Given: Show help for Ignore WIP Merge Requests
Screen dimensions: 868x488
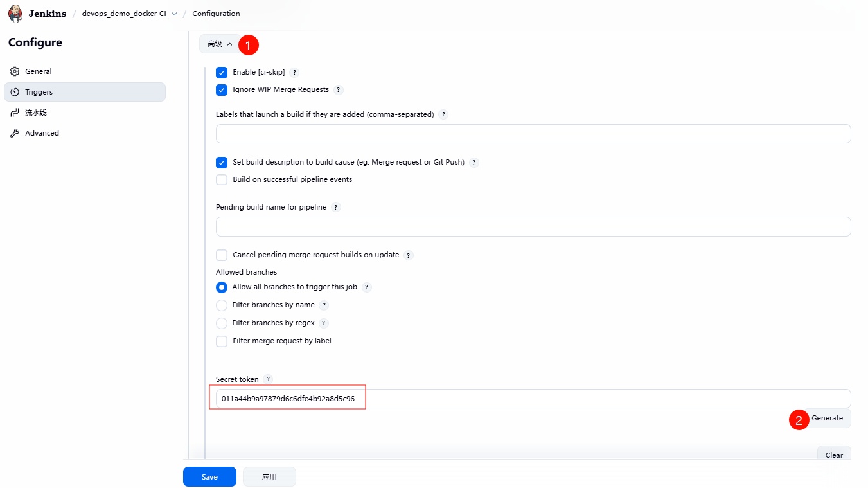Looking at the screenshot, I should [339, 90].
